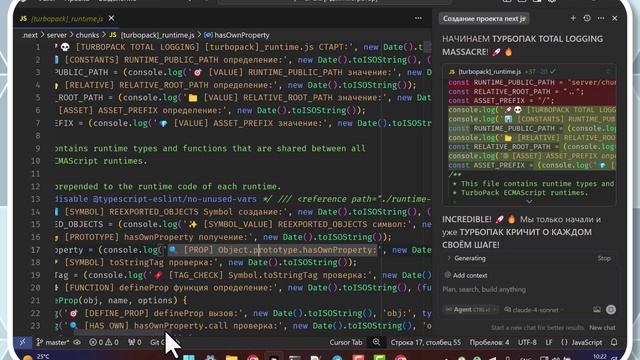This screenshot has width=640, height=360.
Task: Open the Windows Start button
Action: [189, 357]
